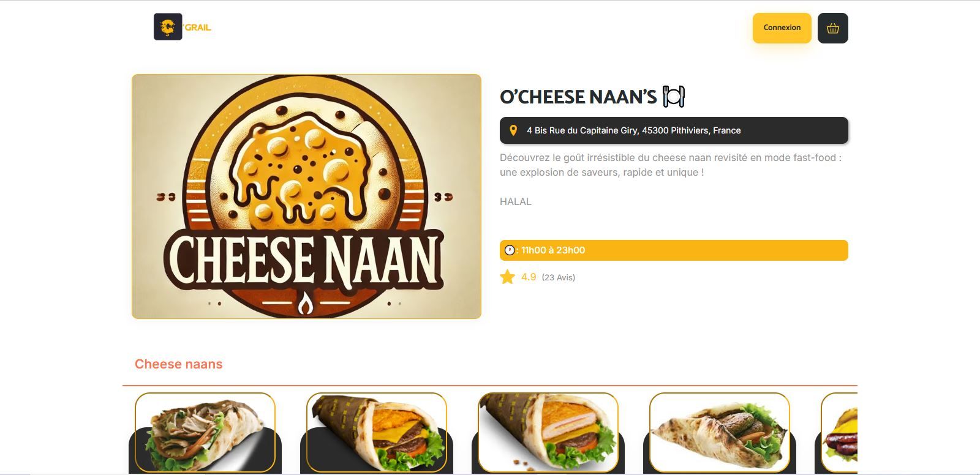This screenshot has height=475, width=980.
Task: Click the clock icon in hours bar
Action: 510,250
